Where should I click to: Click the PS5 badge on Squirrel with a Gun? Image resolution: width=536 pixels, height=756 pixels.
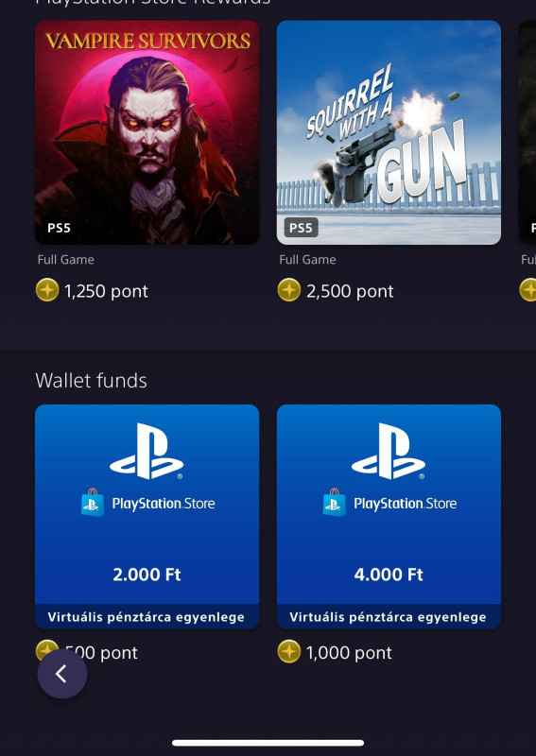301,228
